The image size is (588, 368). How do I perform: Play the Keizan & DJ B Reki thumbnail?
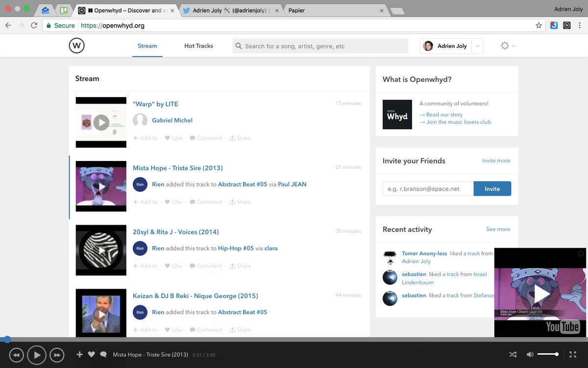tap(101, 313)
